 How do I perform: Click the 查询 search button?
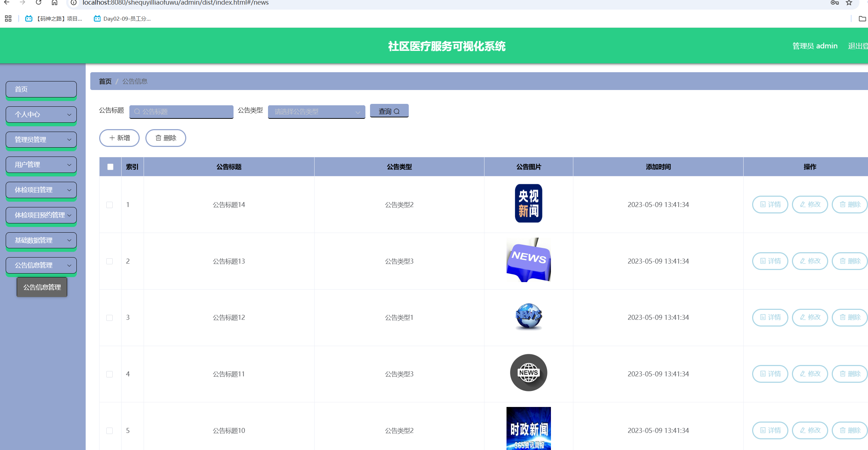tap(389, 111)
